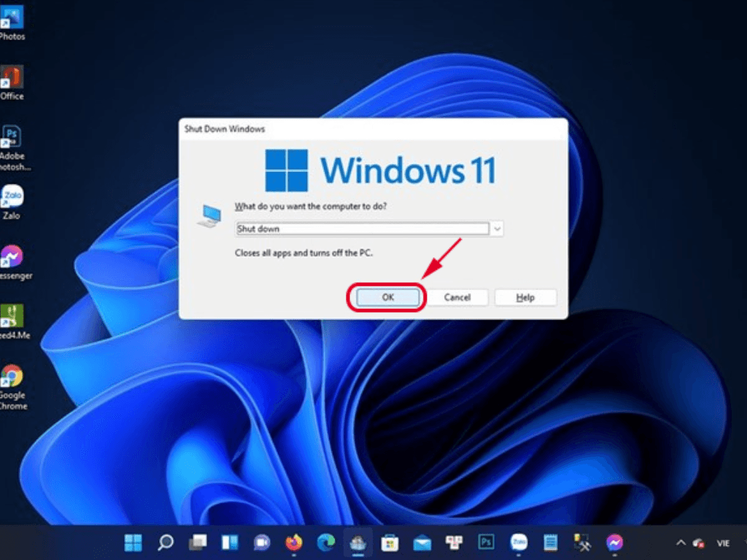Open Search from the taskbar

pos(165,542)
